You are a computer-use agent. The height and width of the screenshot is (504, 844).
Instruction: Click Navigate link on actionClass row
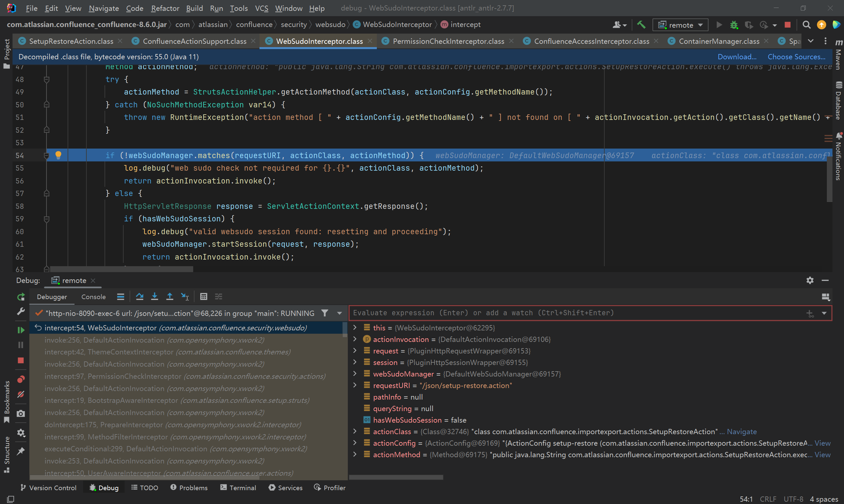coord(742,432)
